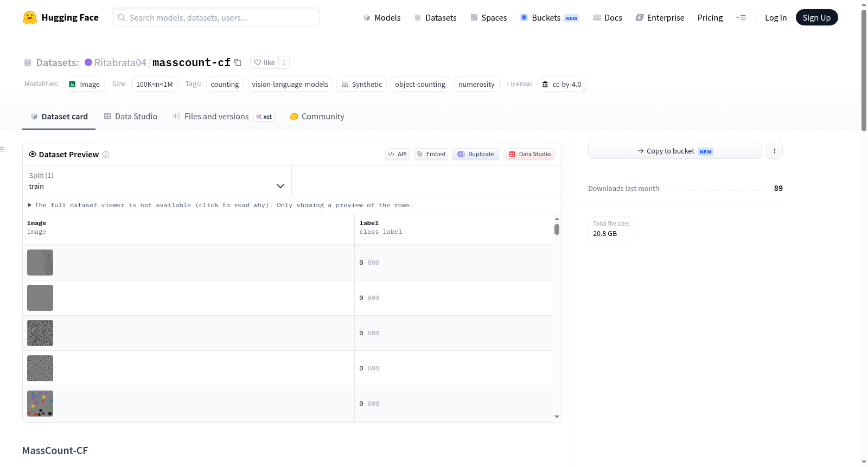This screenshot has width=868, height=467.
Task: Open the second gray preview thumbnail
Action: [40, 298]
